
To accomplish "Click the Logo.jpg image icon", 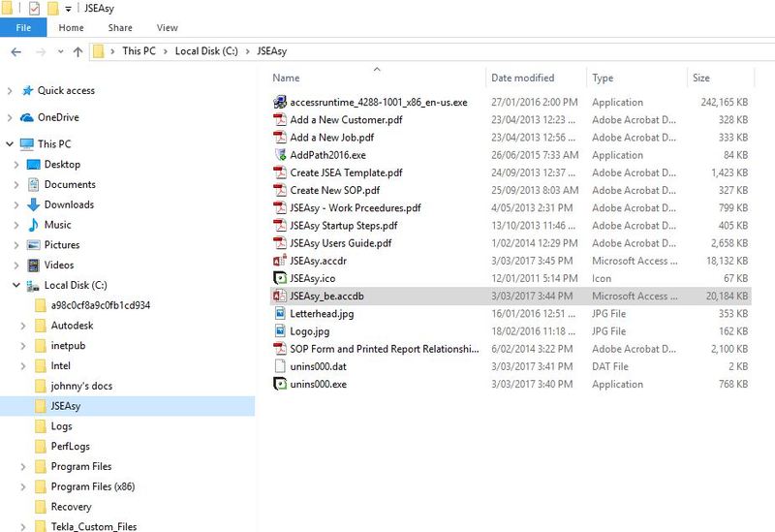I will pyautogui.click(x=280, y=331).
